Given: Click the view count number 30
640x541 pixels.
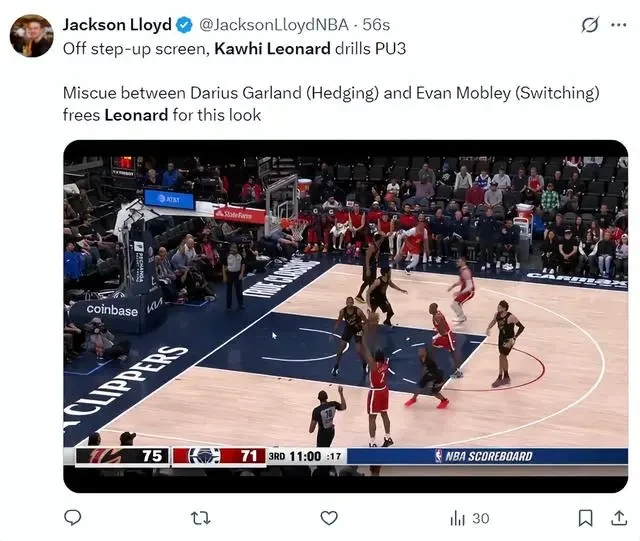Looking at the screenshot, I should (481, 519).
